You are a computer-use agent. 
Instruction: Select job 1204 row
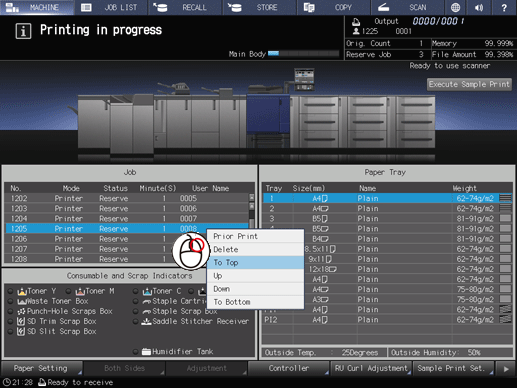(x=127, y=219)
